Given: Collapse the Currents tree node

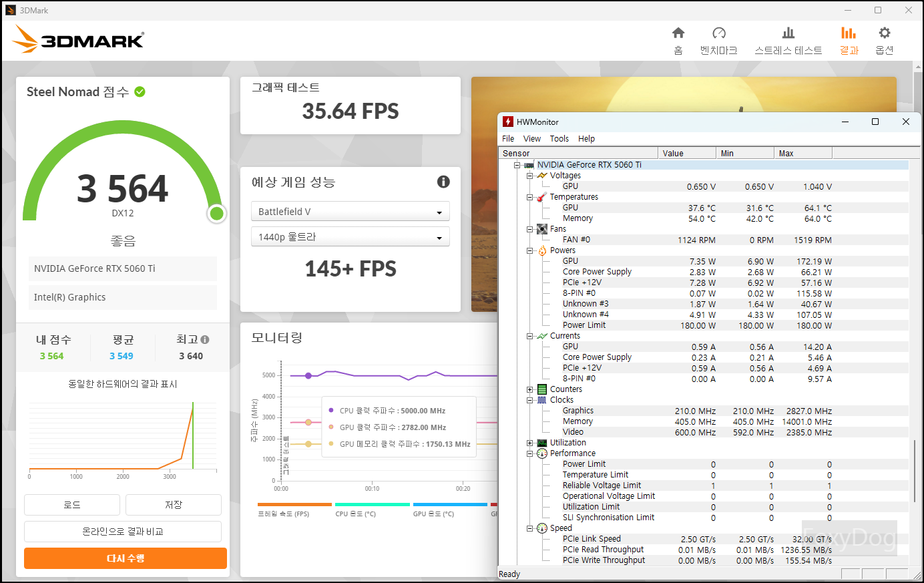Looking at the screenshot, I should pyautogui.click(x=529, y=336).
